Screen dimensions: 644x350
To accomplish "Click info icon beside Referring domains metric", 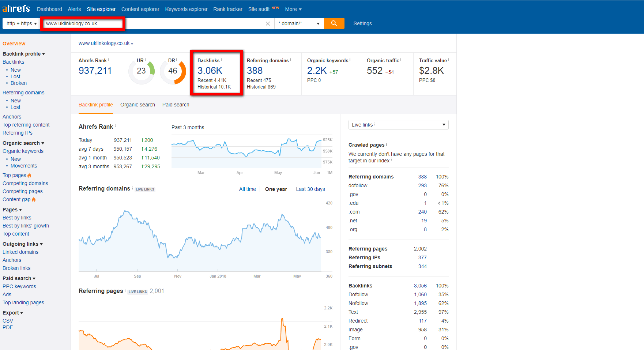I will point(290,60).
